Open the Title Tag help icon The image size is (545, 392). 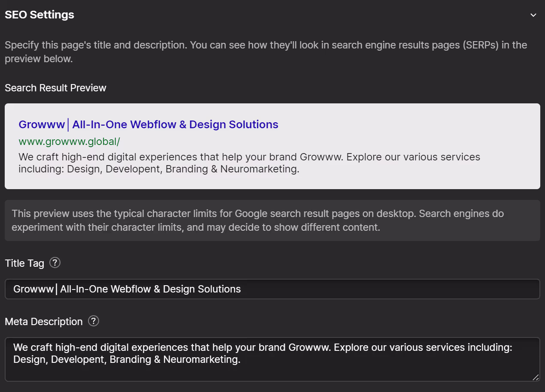pyautogui.click(x=55, y=262)
